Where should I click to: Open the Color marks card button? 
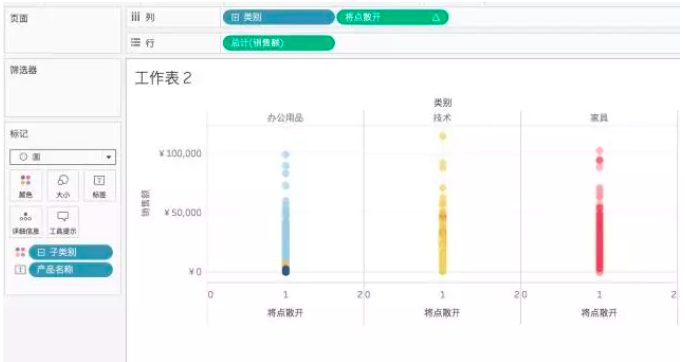pyautogui.click(x=26, y=186)
